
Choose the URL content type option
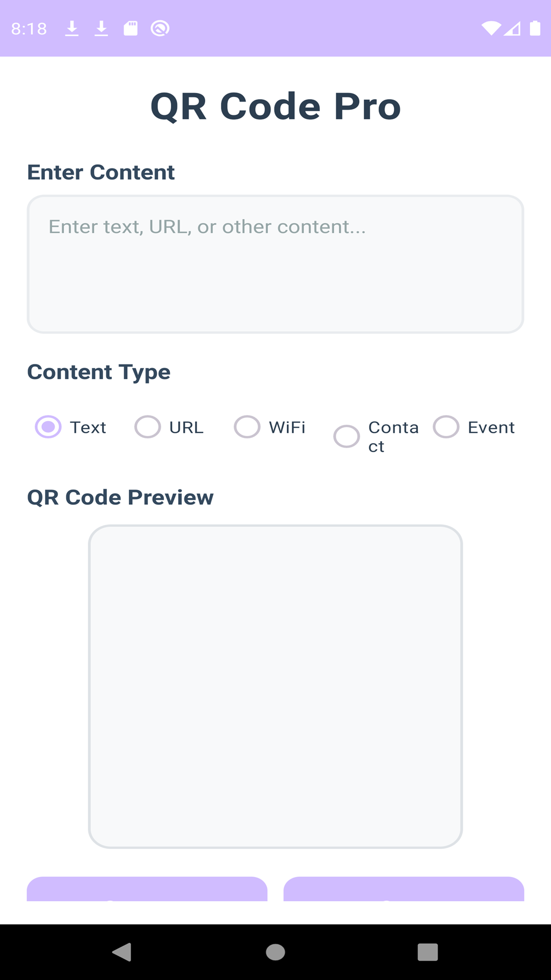click(x=148, y=427)
